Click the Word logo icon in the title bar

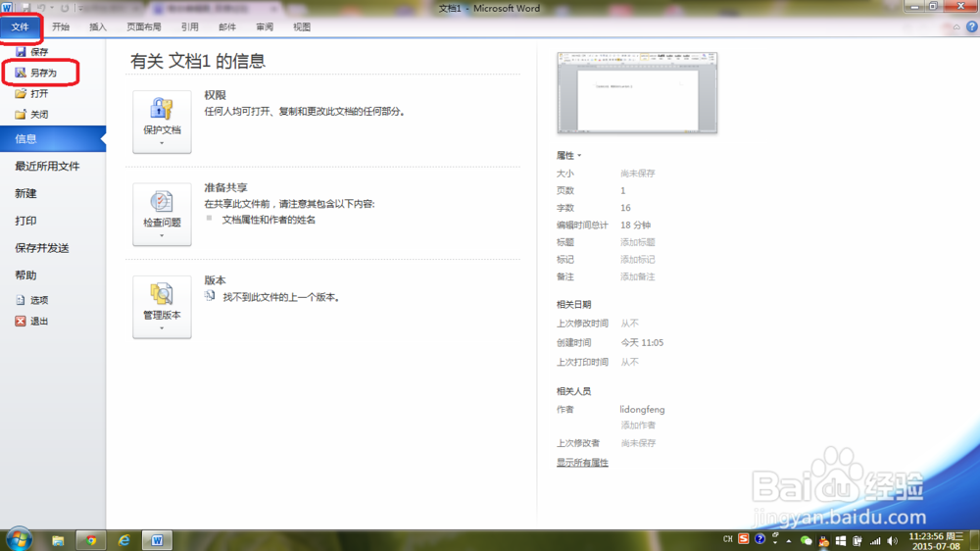click(x=7, y=8)
